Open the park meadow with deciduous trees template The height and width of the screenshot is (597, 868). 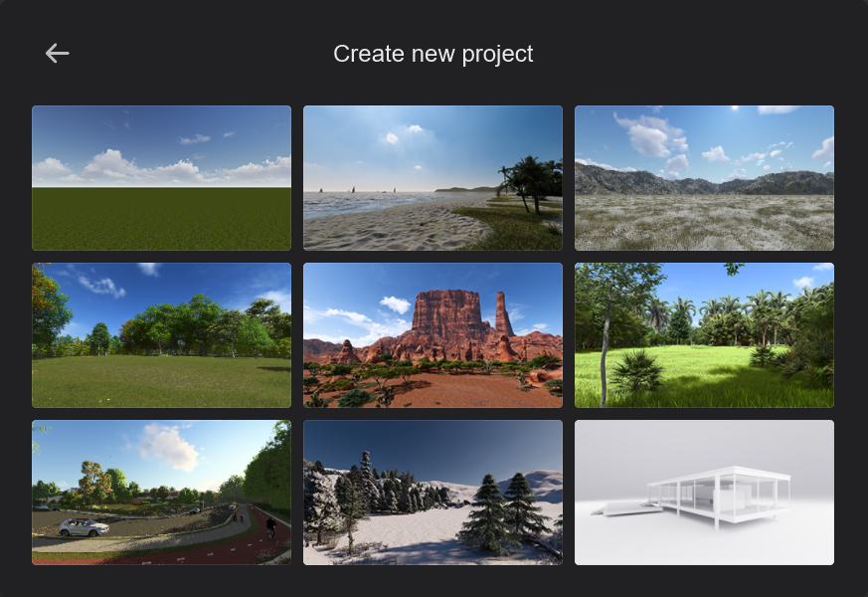click(x=161, y=335)
